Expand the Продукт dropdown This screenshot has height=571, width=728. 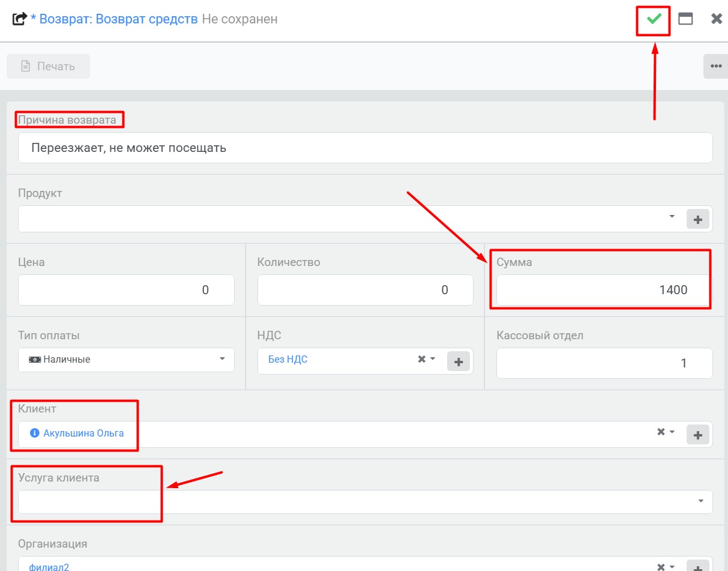672,216
